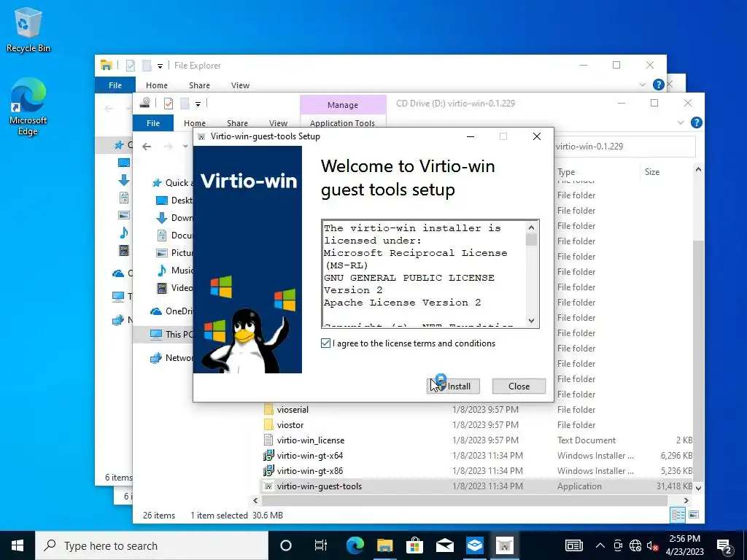
Task: Open network globe tray icon
Action: click(x=635, y=545)
